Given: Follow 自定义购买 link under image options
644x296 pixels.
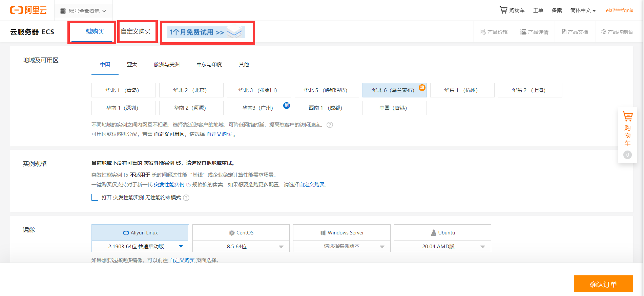Looking at the screenshot, I should (182, 260).
